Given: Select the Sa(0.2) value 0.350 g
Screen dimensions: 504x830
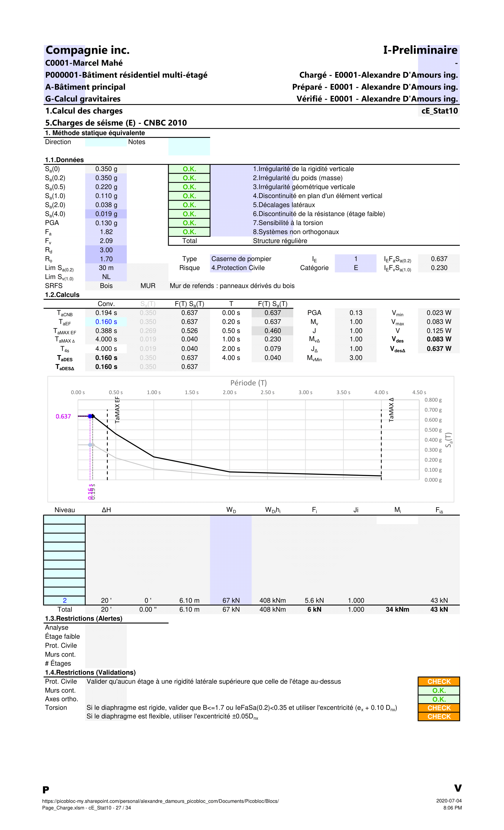Looking at the screenshot, I should [x=106, y=178].
